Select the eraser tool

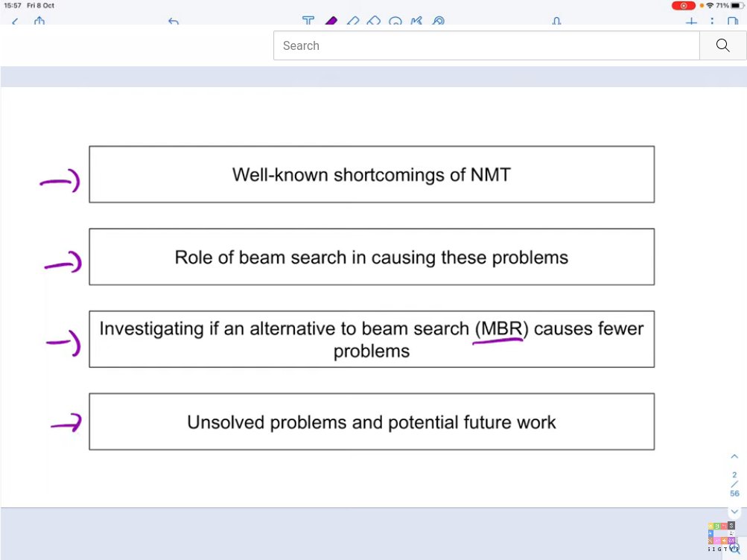[x=374, y=20]
